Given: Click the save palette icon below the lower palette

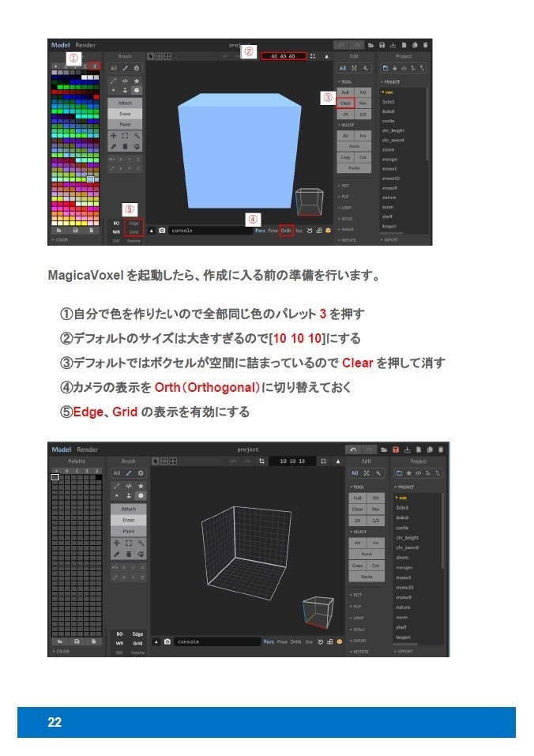Looking at the screenshot, I should [77, 641].
